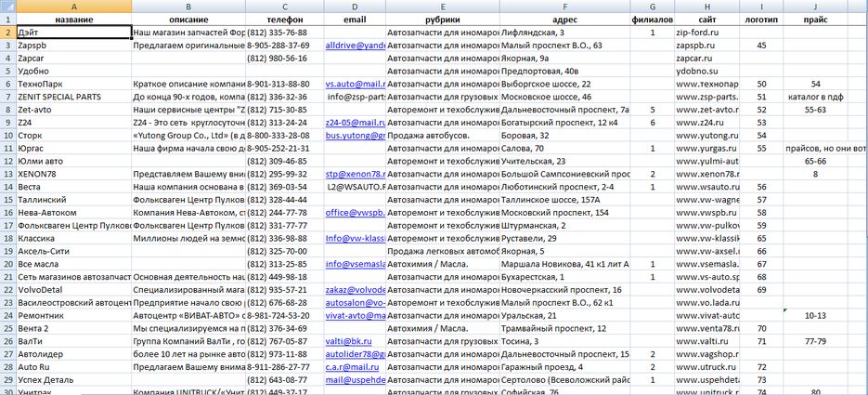Click the 'название' header cell
Screen dimensions: 868x395
(x=73, y=20)
